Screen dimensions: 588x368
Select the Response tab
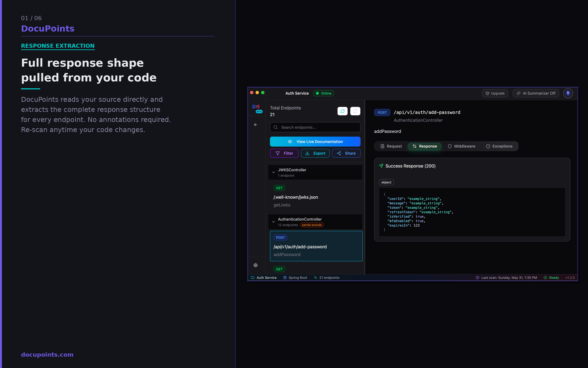[x=425, y=146]
